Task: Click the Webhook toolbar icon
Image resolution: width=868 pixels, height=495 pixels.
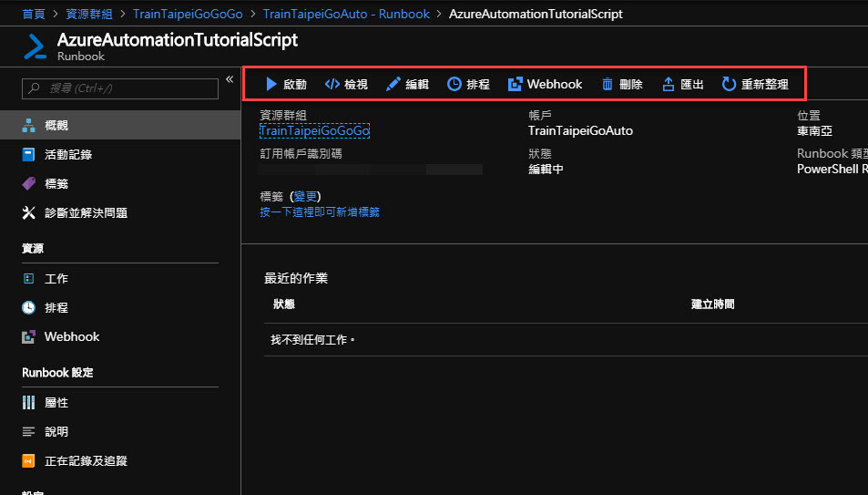Action: pos(515,84)
